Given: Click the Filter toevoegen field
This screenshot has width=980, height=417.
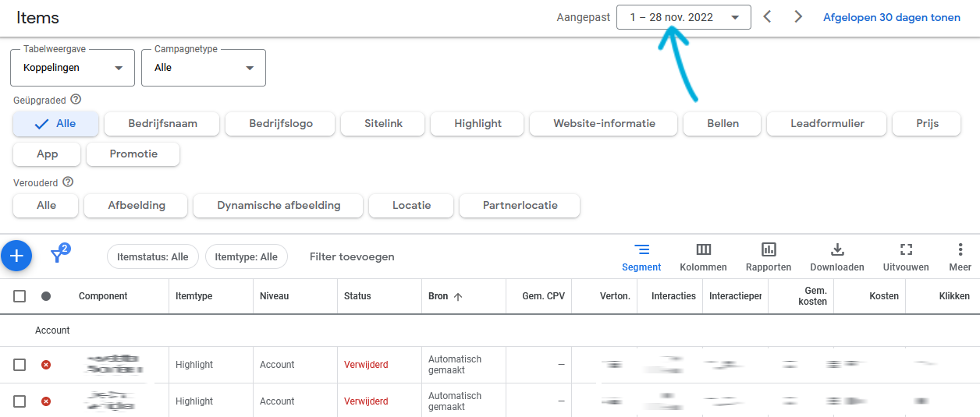Looking at the screenshot, I should point(352,256).
